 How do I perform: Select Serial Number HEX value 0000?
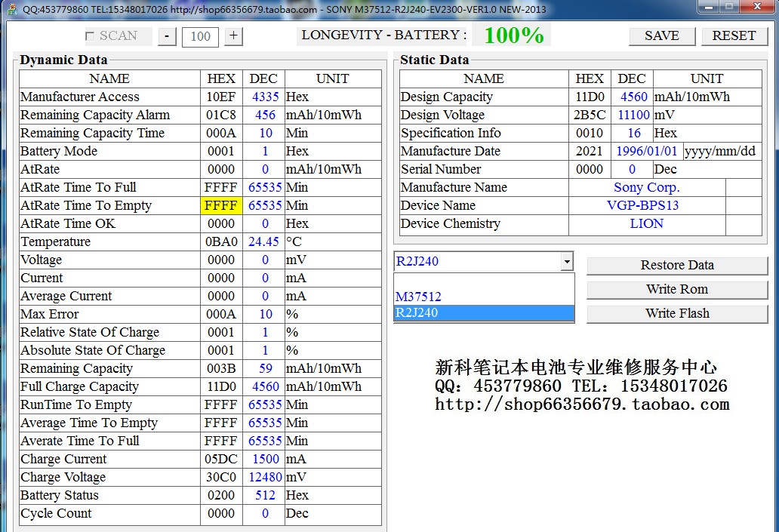coord(590,169)
